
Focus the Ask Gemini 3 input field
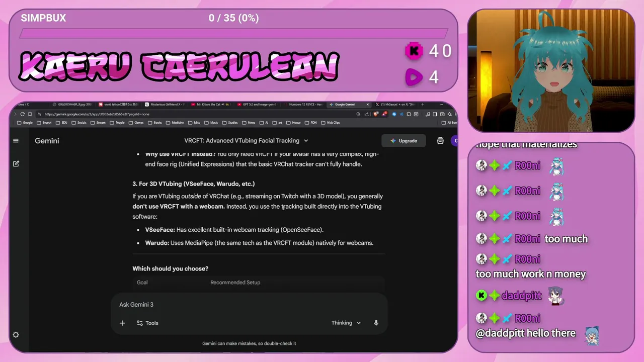tap(249, 305)
